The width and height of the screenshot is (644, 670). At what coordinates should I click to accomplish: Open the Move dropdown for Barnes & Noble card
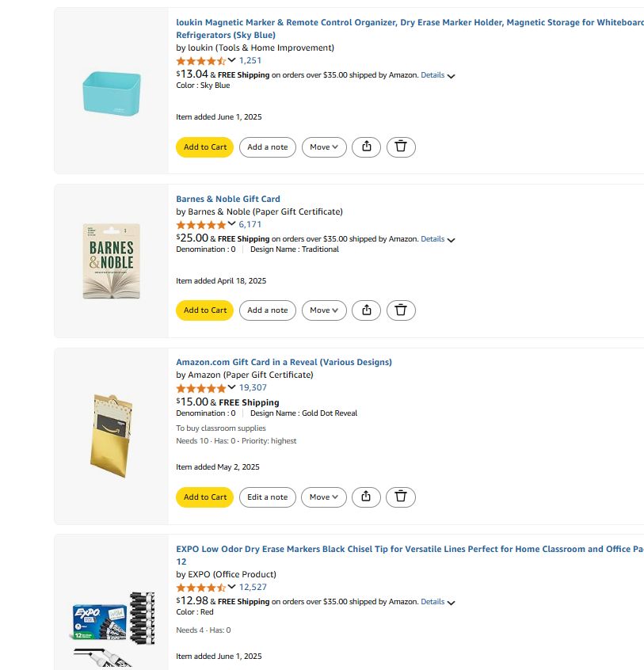click(324, 310)
